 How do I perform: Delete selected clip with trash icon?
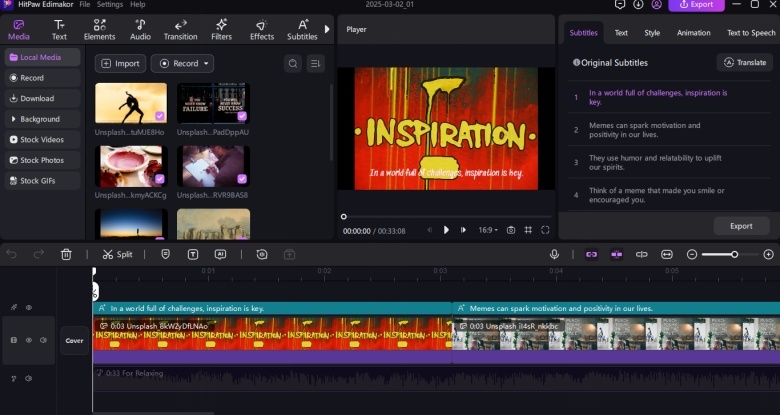(x=66, y=254)
